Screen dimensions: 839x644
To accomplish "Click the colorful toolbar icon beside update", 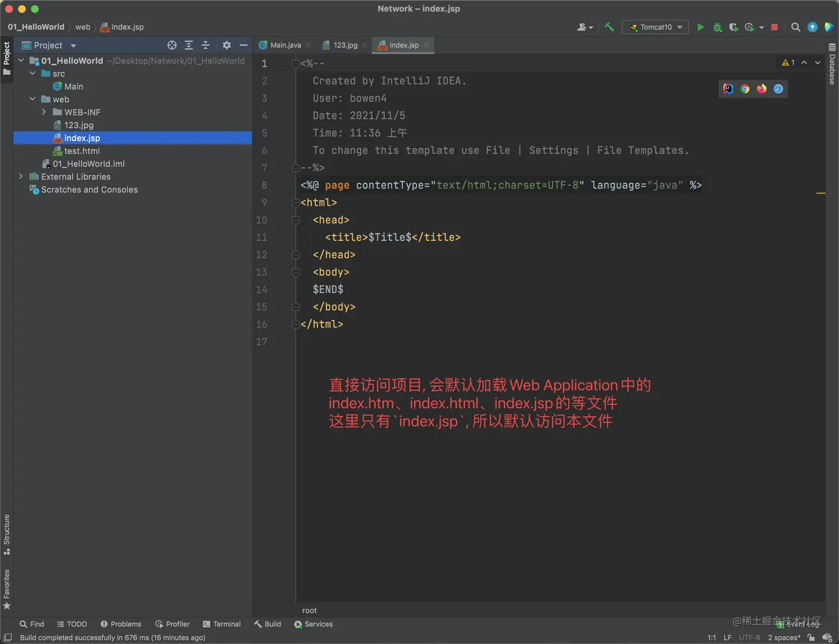I will pyautogui.click(x=828, y=27).
